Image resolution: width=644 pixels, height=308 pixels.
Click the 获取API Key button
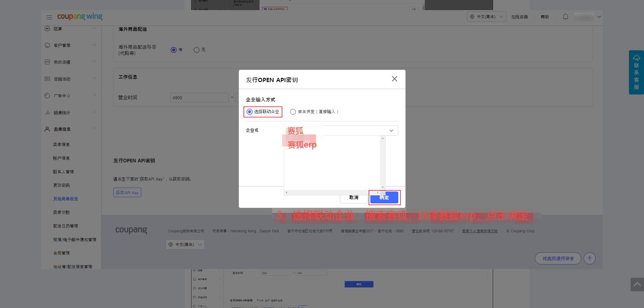click(x=127, y=193)
